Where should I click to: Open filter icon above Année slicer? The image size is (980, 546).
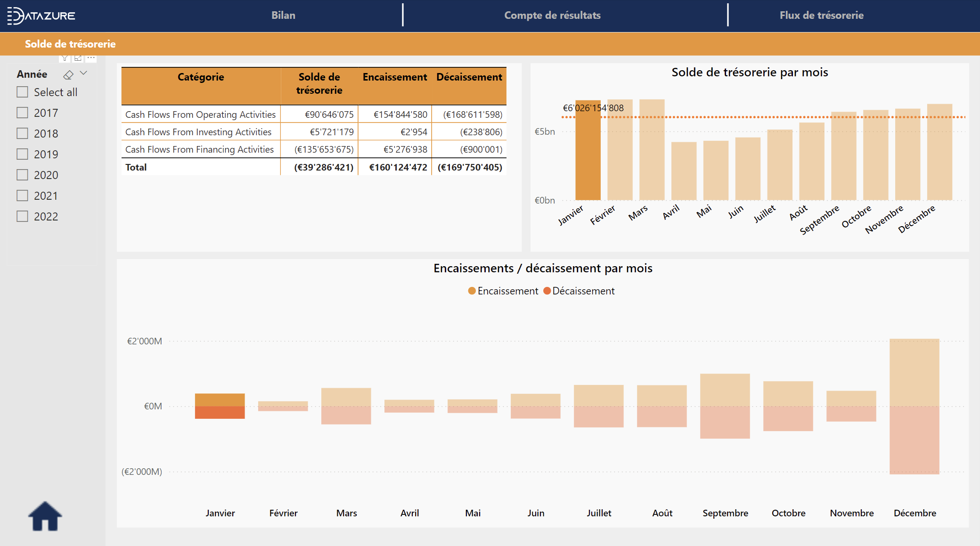65,58
